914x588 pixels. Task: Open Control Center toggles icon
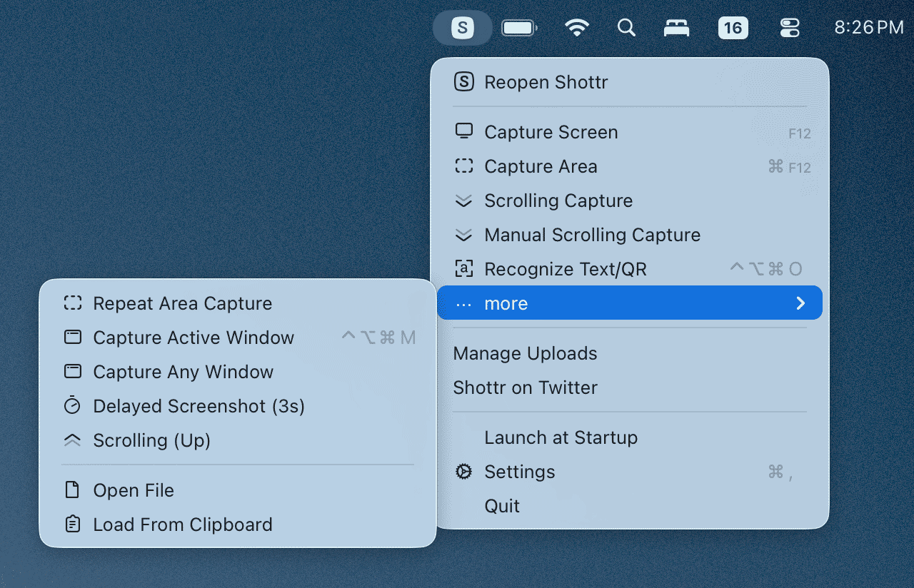click(x=790, y=28)
